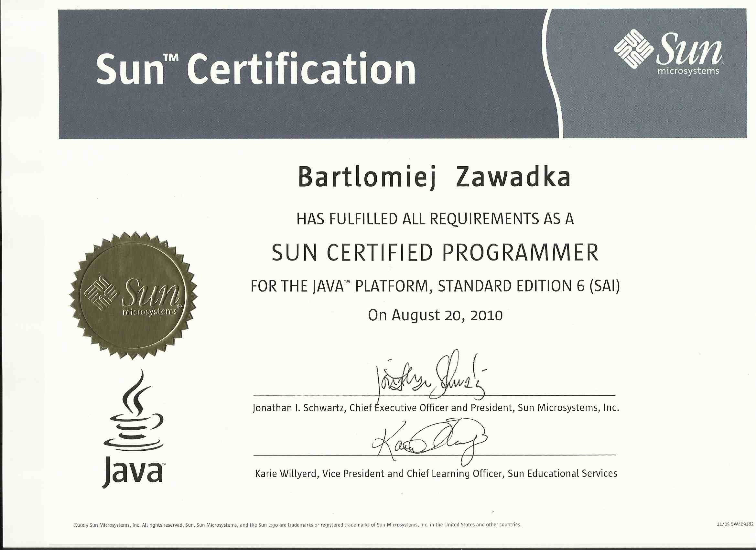Viewport: 756px width, 550px height.
Task: Click the copyright notice '©2005 Sun Microsystems, Inc.'
Action: pos(297,525)
